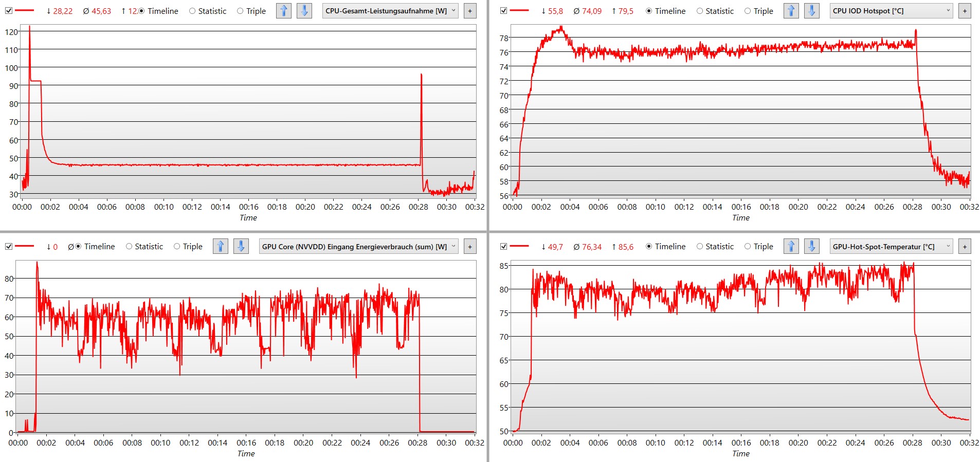The height and width of the screenshot is (462, 980).
Task: Uncheck the series checkbox in the GPU Core (NVVDD) panel
Action: click(9, 247)
